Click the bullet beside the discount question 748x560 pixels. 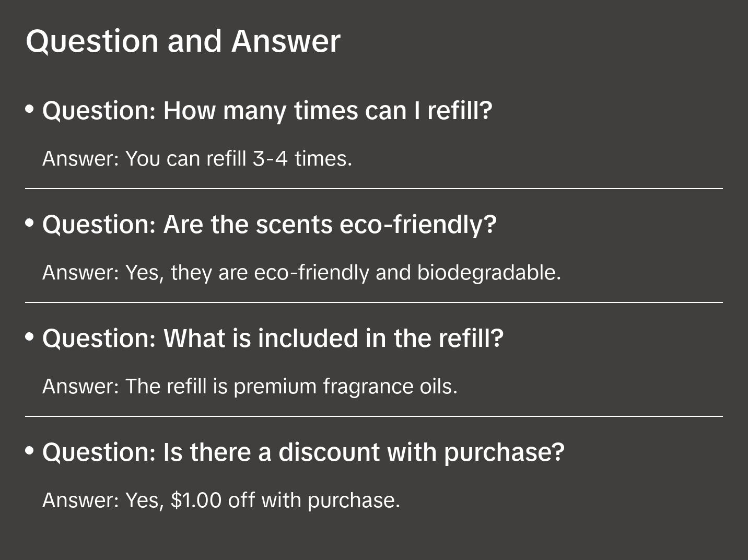pyautogui.click(x=30, y=451)
